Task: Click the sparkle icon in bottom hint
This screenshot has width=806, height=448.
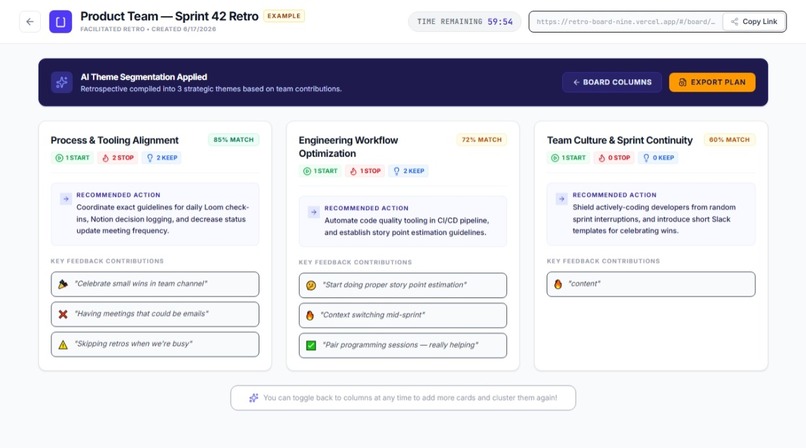Action: click(x=253, y=398)
